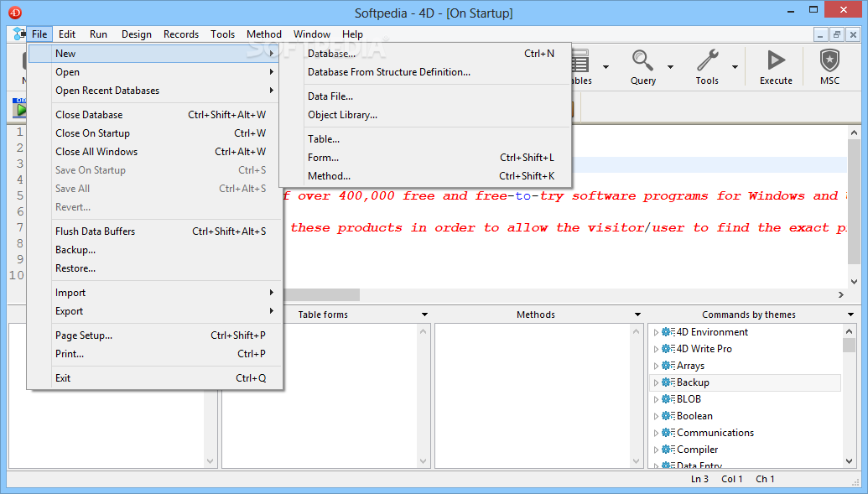Open the Records menu

(x=181, y=34)
